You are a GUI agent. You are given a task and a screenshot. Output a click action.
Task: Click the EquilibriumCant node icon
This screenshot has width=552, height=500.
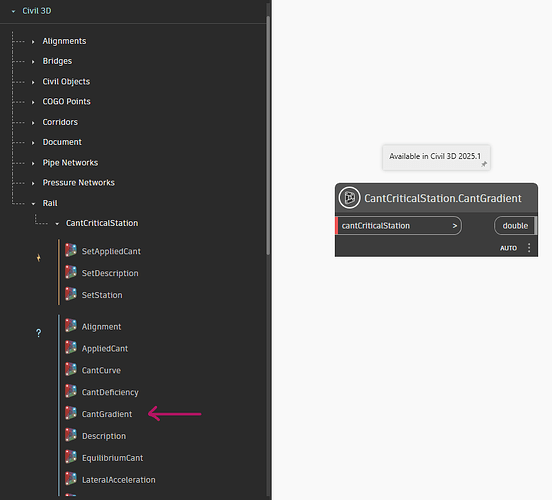click(71, 457)
